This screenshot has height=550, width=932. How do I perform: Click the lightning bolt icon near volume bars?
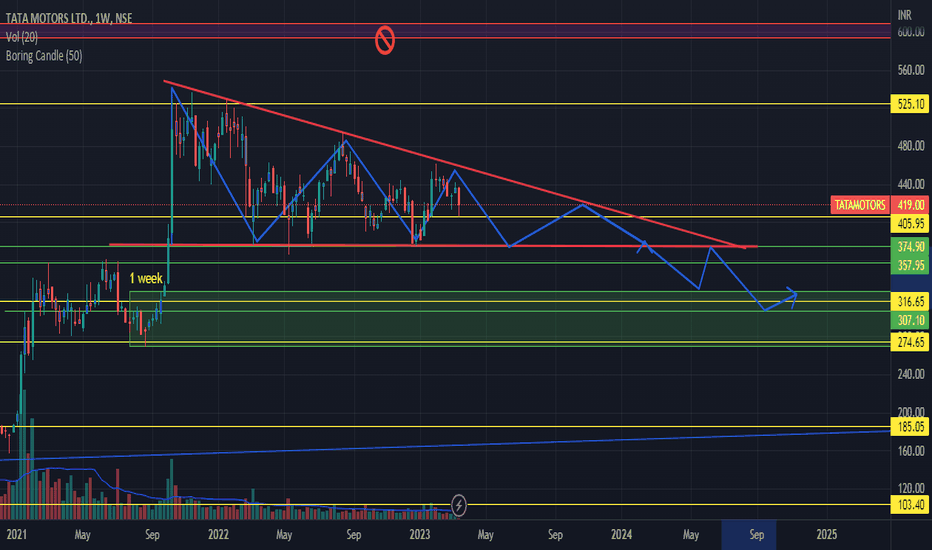458,505
